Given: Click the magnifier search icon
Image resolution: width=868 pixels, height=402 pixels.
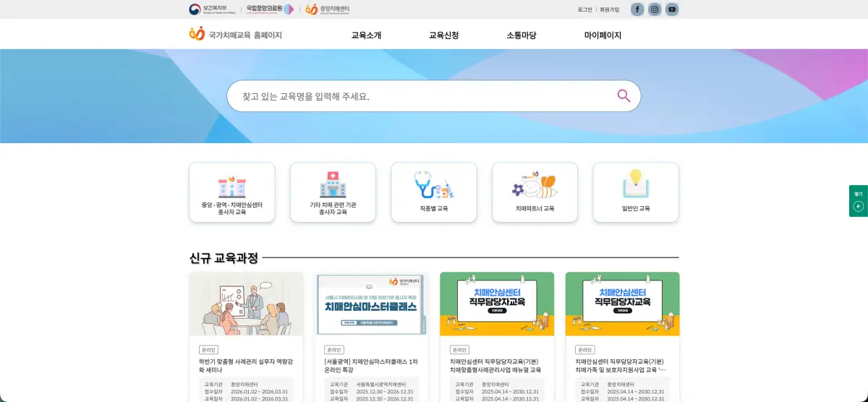Looking at the screenshot, I should (624, 95).
